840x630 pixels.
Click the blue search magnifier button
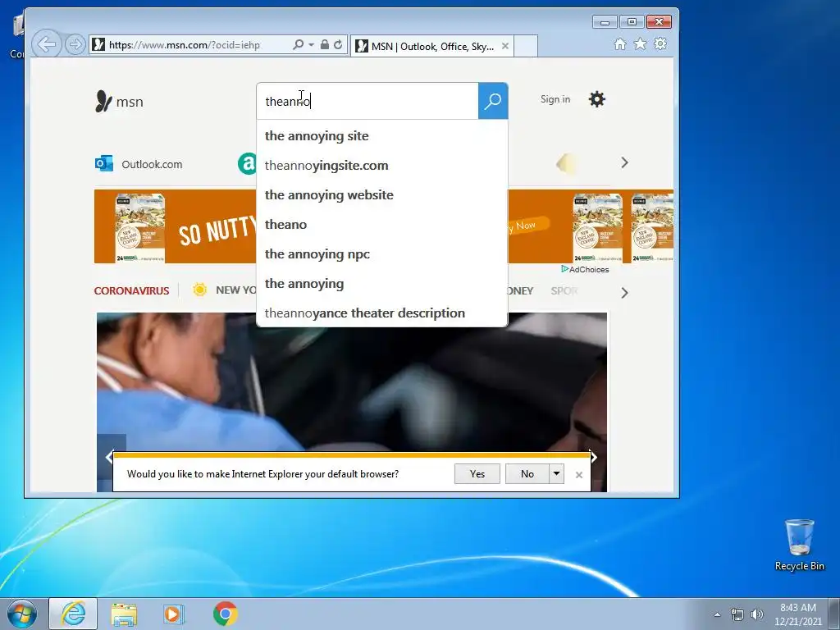493,101
